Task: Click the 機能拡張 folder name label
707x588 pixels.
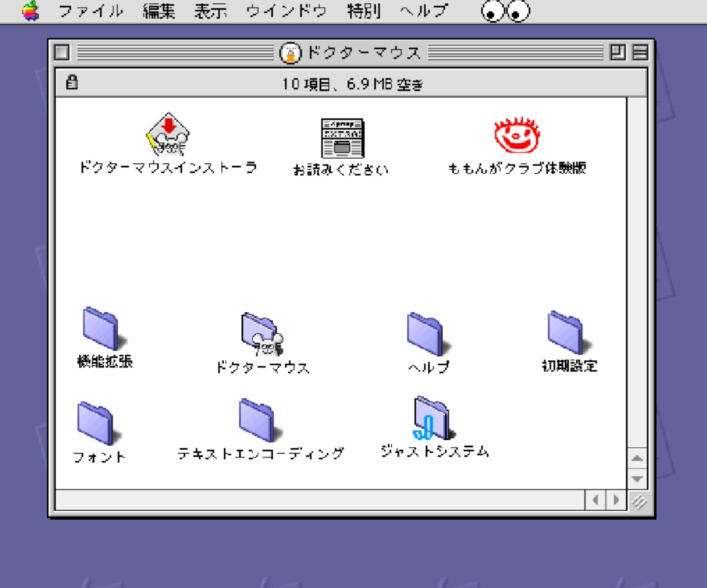Action: pos(105,361)
